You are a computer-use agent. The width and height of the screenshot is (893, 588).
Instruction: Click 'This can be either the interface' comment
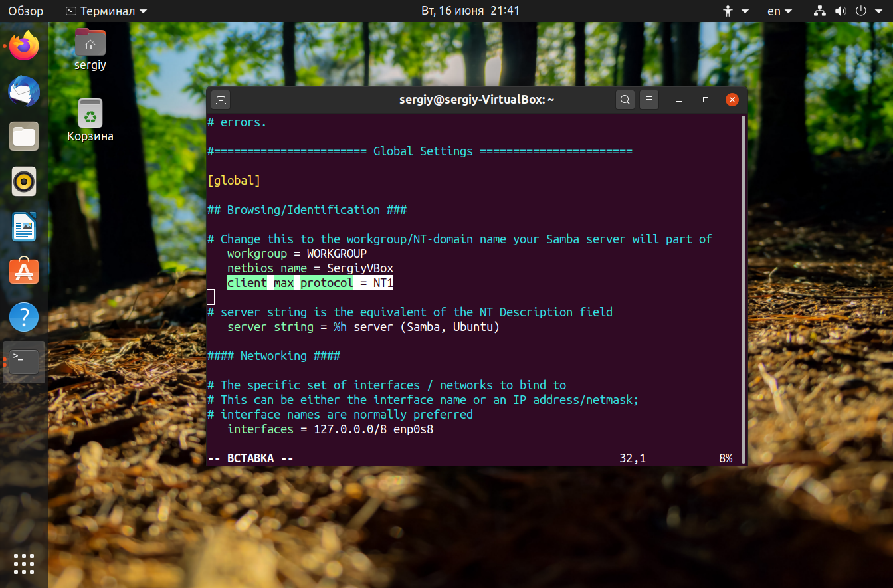coord(423,400)
